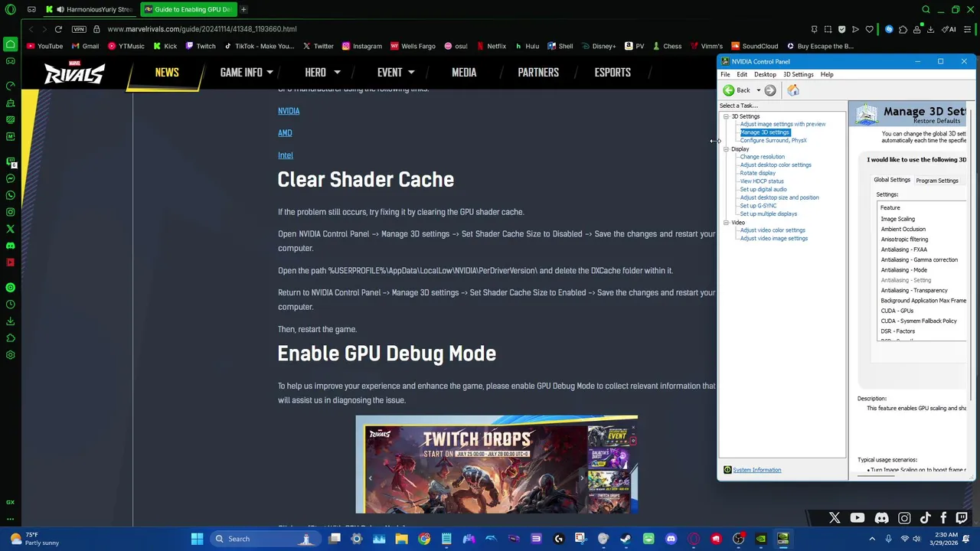Image resolution: width=980 pixels, height=551 pixels.
Task: Click the NVIDIA Control Panel Home icon
Action: coord(793,90)
